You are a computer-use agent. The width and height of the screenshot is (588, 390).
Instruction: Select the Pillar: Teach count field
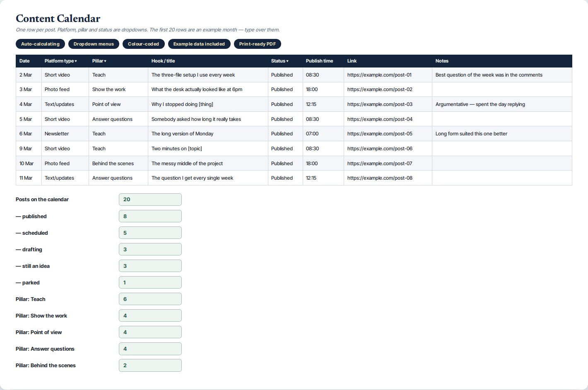pyautogui.click(x=150, y=299)
